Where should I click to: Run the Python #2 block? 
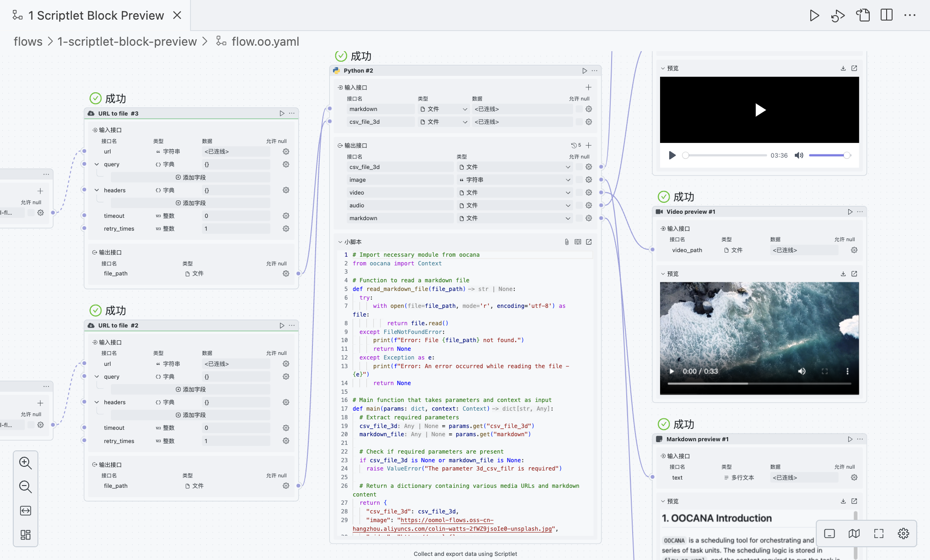point(584,71)
